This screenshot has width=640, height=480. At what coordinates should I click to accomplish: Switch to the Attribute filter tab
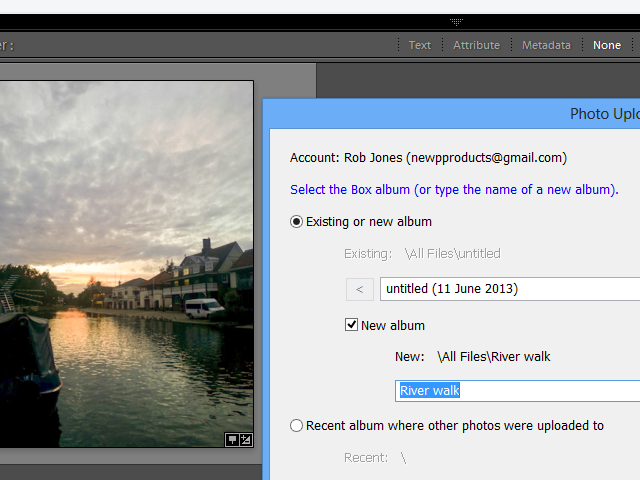coord(476,45)
